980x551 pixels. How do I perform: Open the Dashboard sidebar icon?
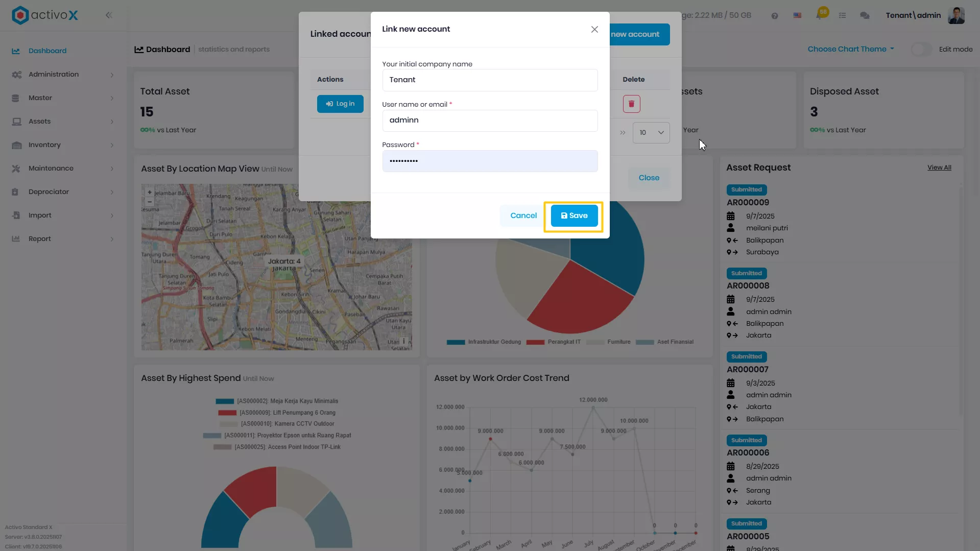pyautogui.click(x=16, y=51)
